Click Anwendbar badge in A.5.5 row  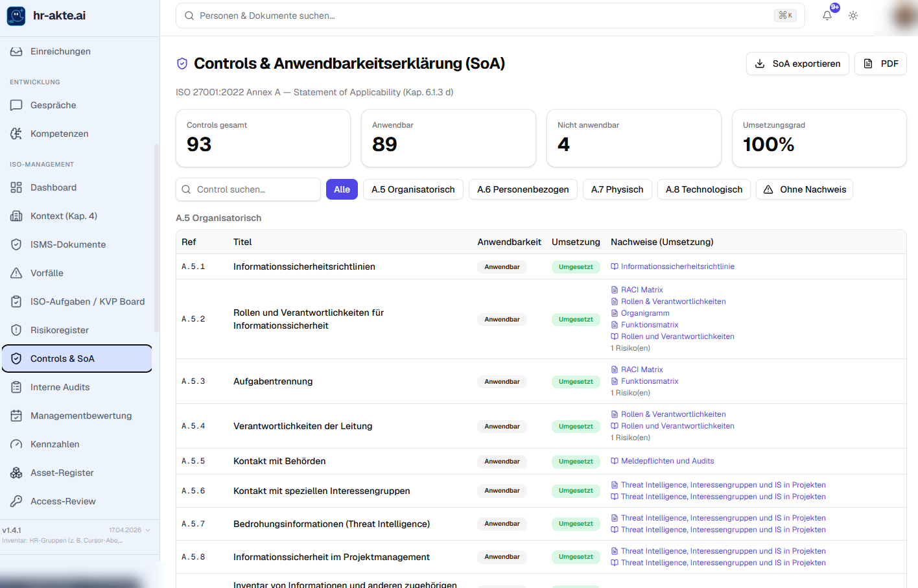click(x=502, y=461)
